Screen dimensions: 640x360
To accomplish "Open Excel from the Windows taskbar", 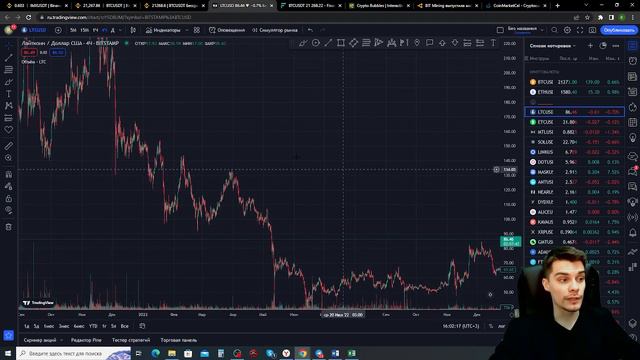I will point(352,353).
